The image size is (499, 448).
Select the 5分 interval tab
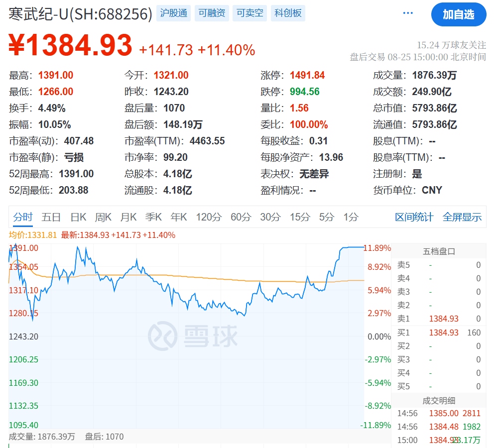pyautogui.click(x=327, y=218)
